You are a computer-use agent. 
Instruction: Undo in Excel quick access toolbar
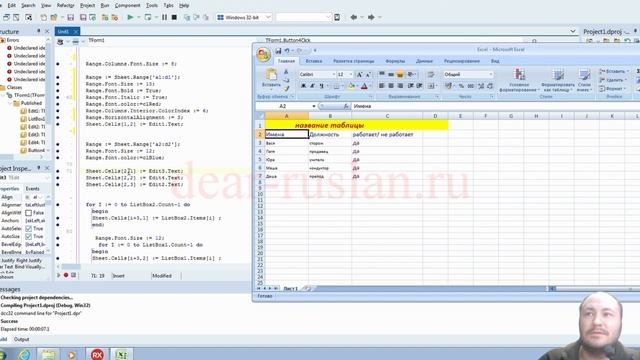tap(287, 51)
